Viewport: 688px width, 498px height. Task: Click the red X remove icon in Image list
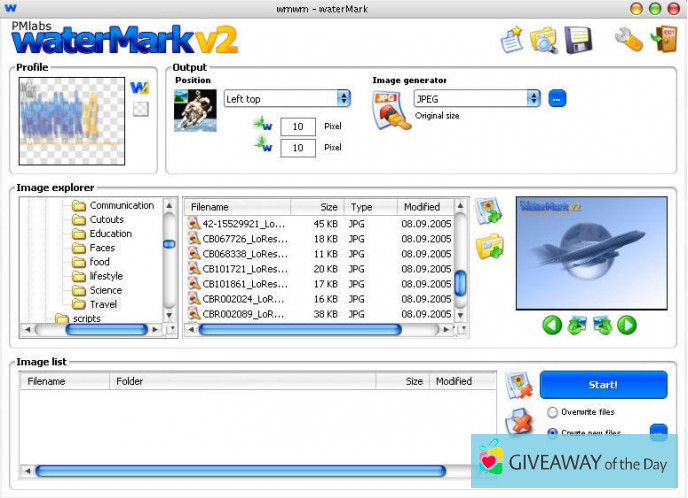point(518,422)
